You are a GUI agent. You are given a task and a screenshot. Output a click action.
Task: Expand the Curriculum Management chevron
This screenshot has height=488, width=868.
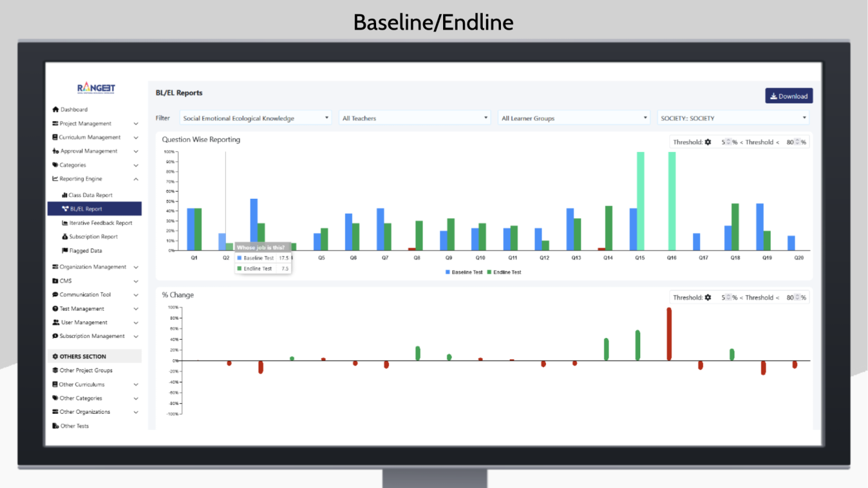136,137
